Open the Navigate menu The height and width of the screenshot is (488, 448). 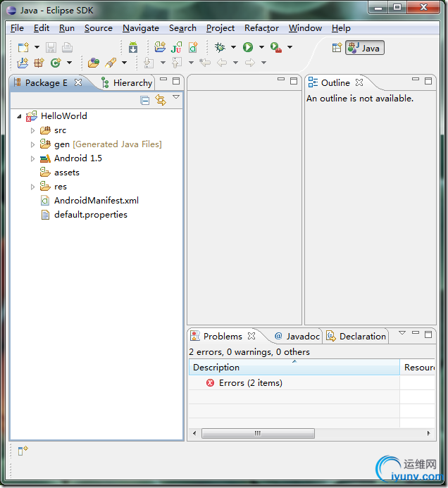tap(141, 28)
